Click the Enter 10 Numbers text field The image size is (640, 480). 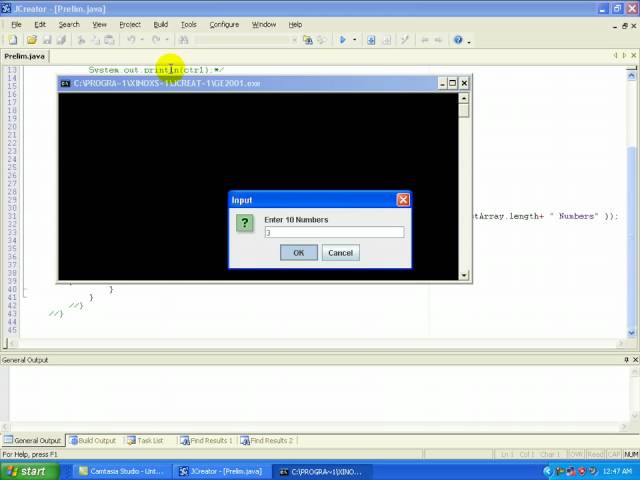pos(334,232)
